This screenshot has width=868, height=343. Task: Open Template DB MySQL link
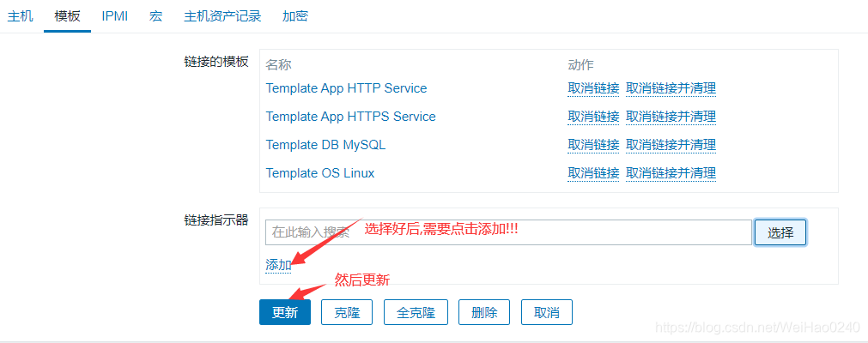pos(325,145)
